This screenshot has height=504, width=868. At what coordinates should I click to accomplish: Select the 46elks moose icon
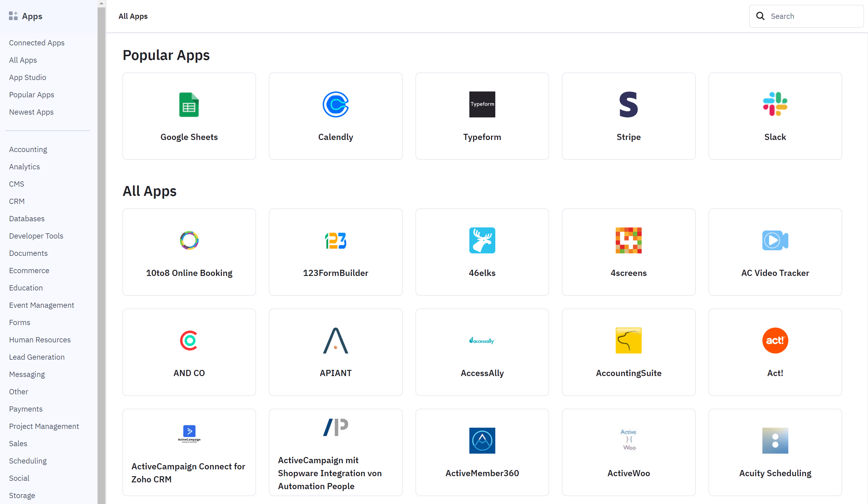point(482,240)
